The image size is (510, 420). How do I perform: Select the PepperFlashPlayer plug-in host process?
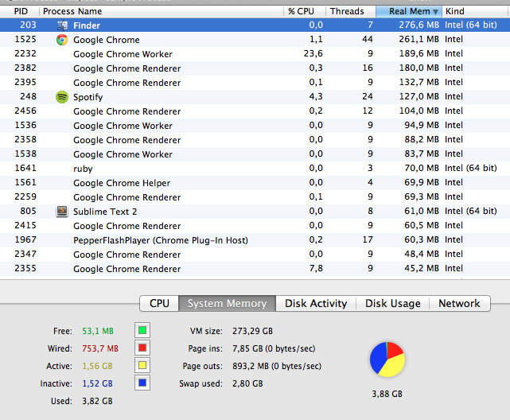coord(255,240)
